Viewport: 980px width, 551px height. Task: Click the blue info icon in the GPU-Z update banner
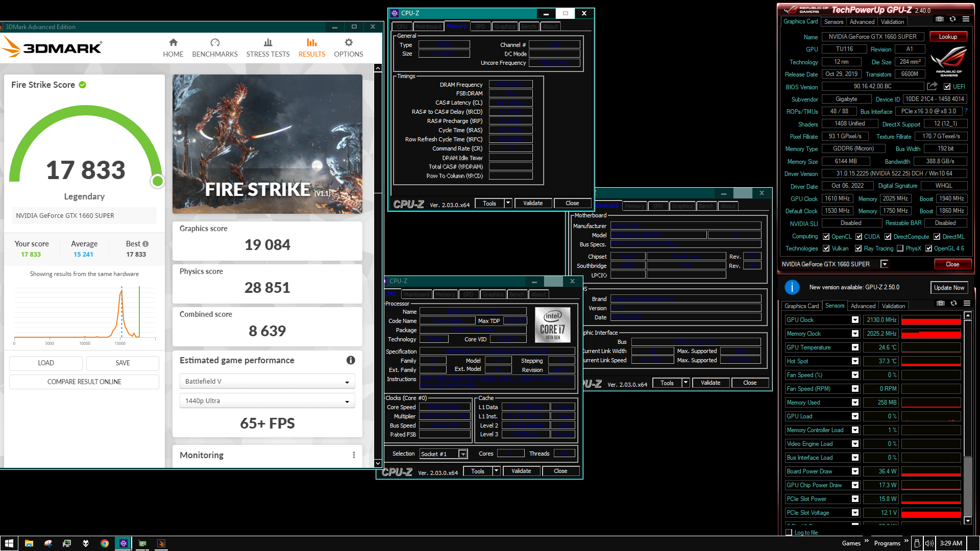click(x=792, y=287)
